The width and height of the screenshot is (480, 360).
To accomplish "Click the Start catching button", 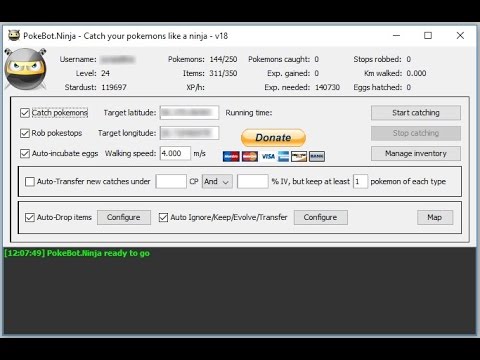I will (416, 113).
